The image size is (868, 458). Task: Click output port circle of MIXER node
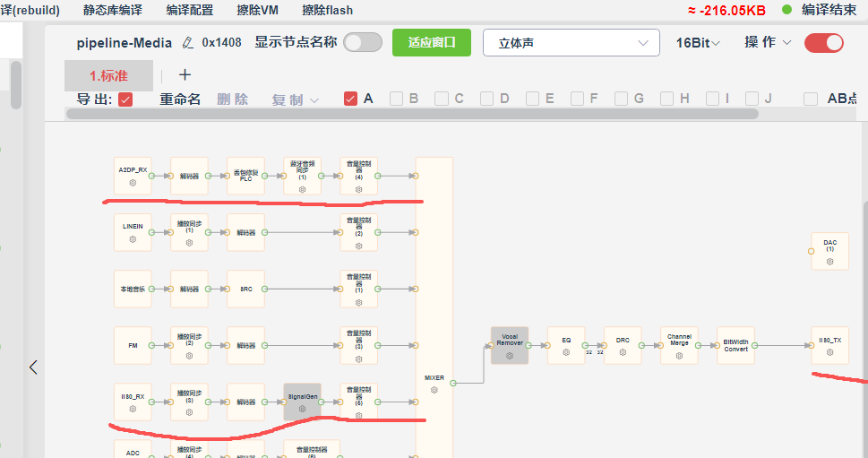click(453, 383)
